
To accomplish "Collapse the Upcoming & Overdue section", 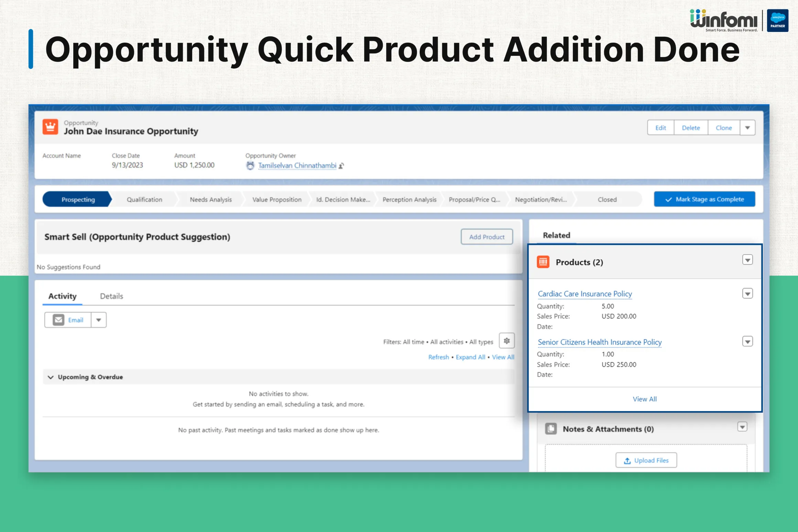I will [51, 377].
